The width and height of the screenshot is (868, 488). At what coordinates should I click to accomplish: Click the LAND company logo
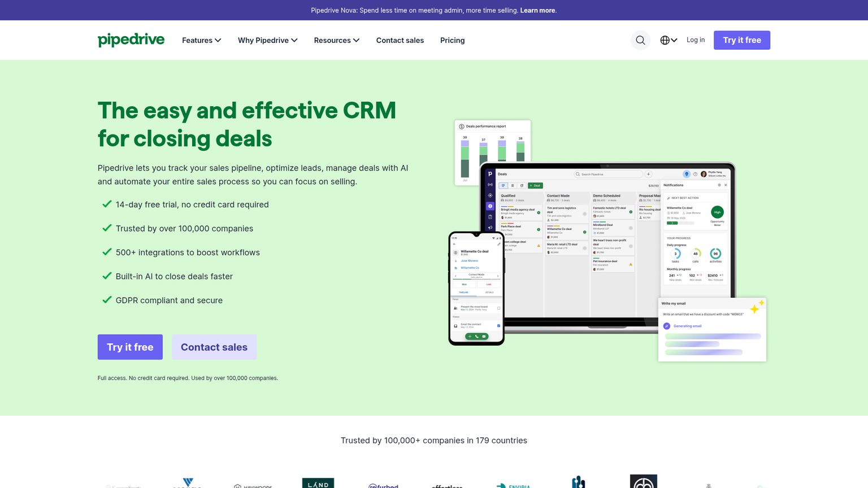point(318,483)
